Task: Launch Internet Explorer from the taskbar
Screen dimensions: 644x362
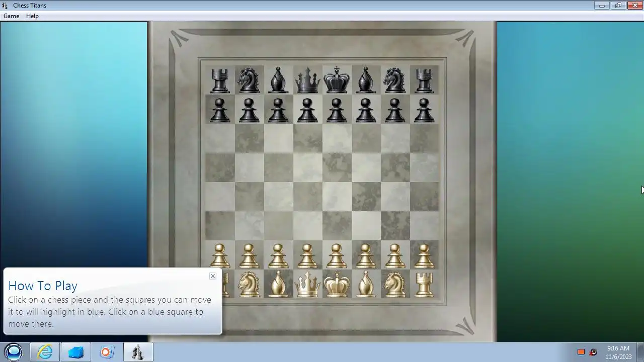Action: 45,352
